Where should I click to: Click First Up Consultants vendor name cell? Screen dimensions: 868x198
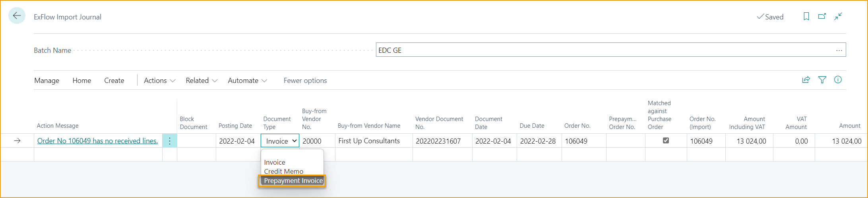tap(374, 141)
